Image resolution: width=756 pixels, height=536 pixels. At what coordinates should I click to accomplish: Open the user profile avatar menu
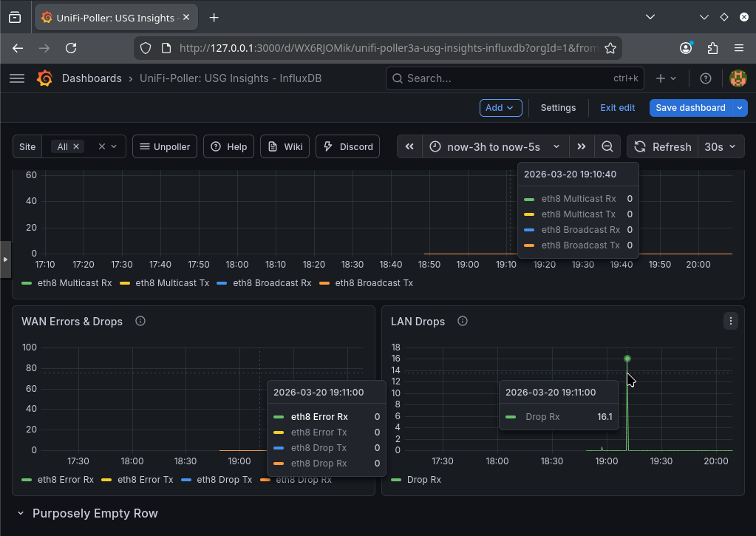click(738, 78)
